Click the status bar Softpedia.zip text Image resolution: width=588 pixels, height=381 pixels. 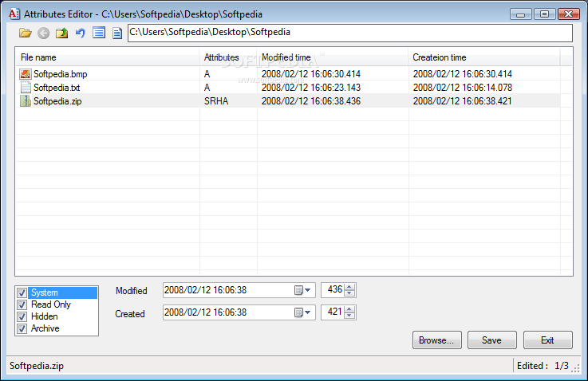click(x=37, y=366)
